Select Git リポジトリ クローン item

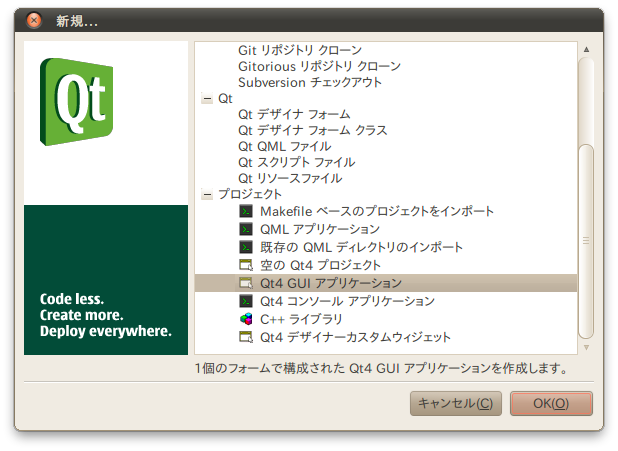(299, 50)
